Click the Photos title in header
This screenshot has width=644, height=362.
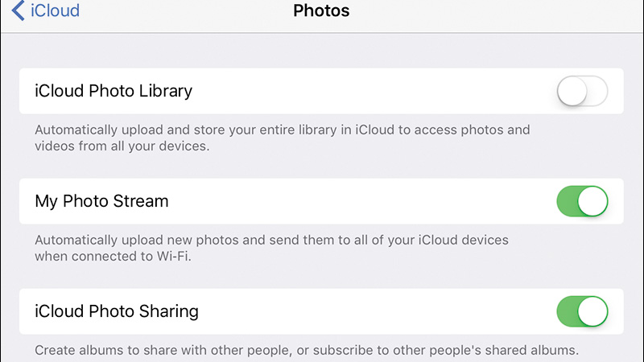coord(321,10)
